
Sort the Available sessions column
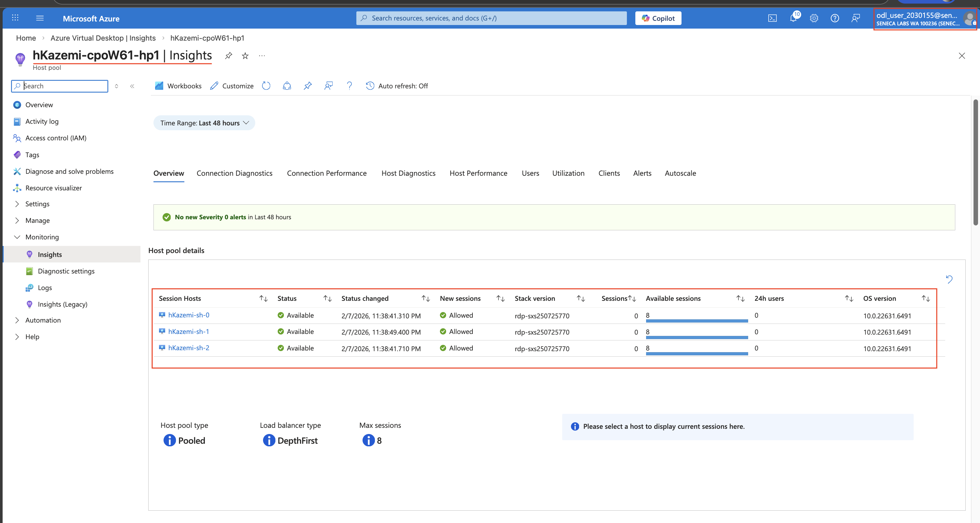coord(740,298)
